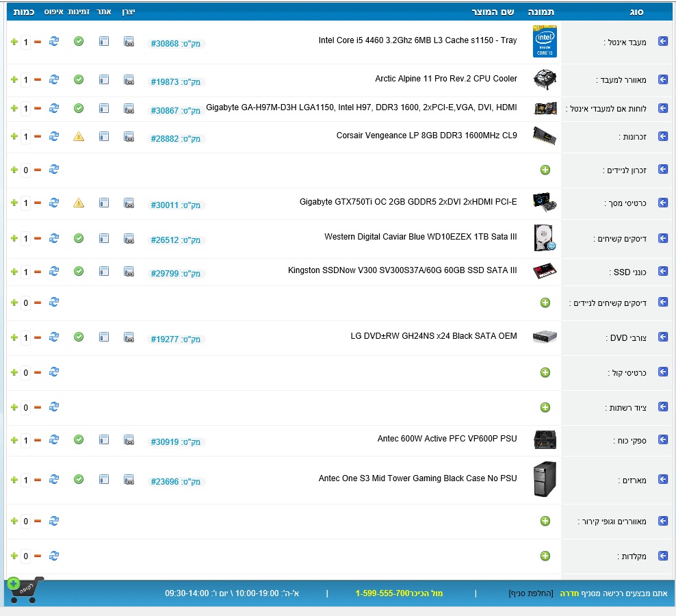Decrease quantity of Gigabyte GA-H97M-D3H motherboard
The height and width of the screenshot is (616, 676).
point(38,108)
